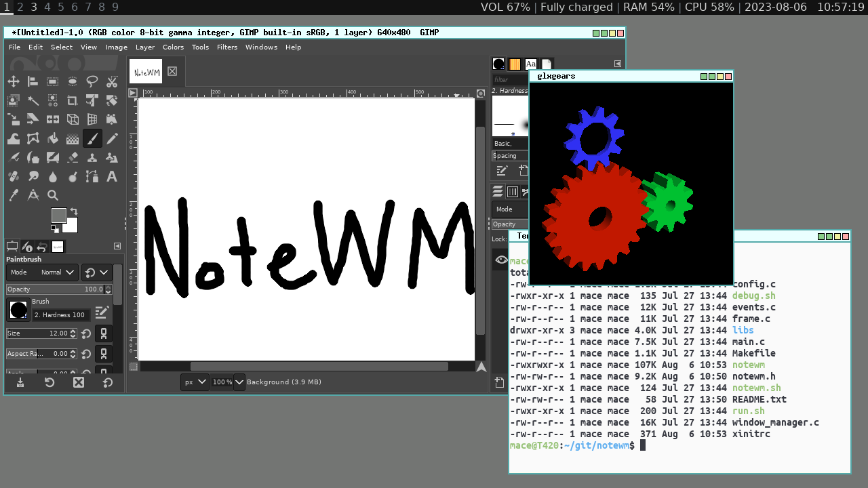
Task: Open the px units dropdown in status bar
Action: pyautogui.click(x=194, y=382)
